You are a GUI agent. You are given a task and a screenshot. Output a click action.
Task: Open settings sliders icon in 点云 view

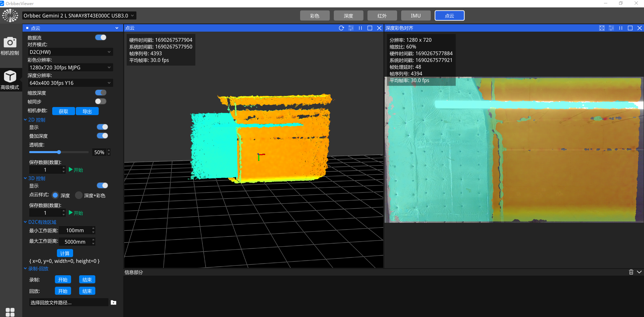[351, 28]
